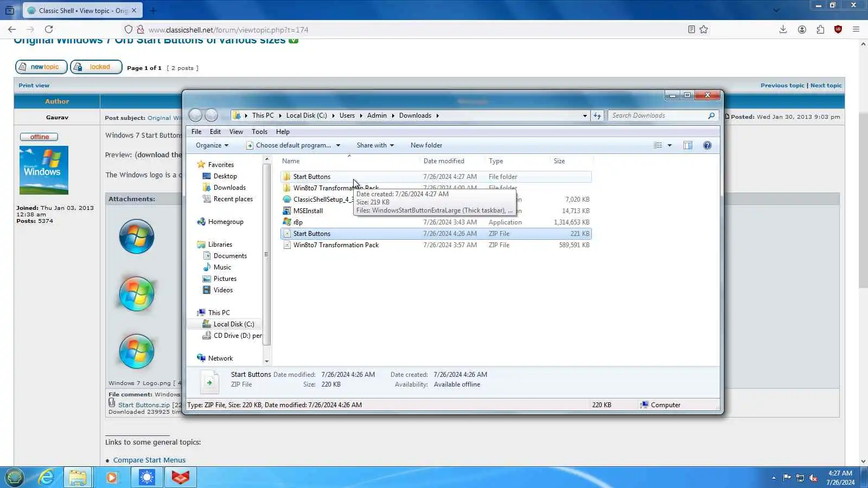Screen dimensions: 868x488
Task: Click the Explorer window back arrow
Action: tap(195, 115)
